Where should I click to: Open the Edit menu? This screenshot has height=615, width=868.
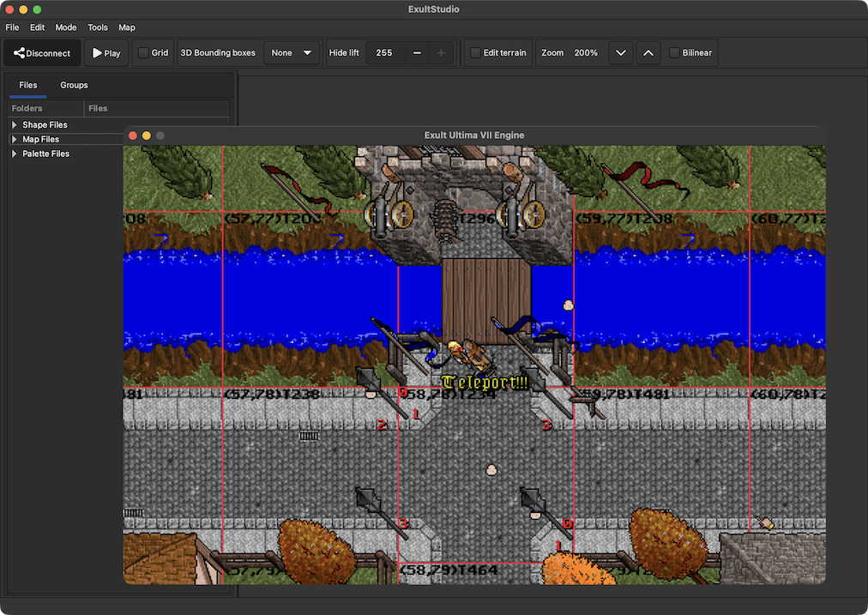(x=37, y=27)
